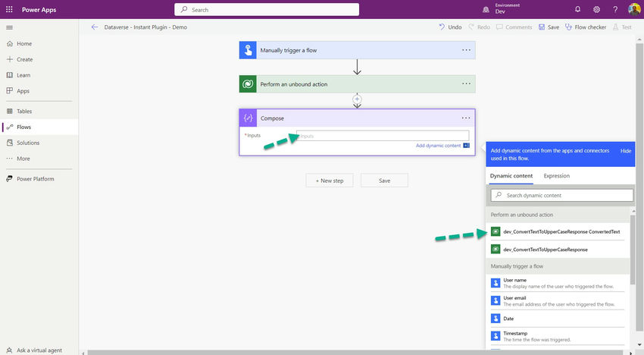Click the page vertical scrollbar
Screen dimensions: 644x355
[x=639, y=189]
